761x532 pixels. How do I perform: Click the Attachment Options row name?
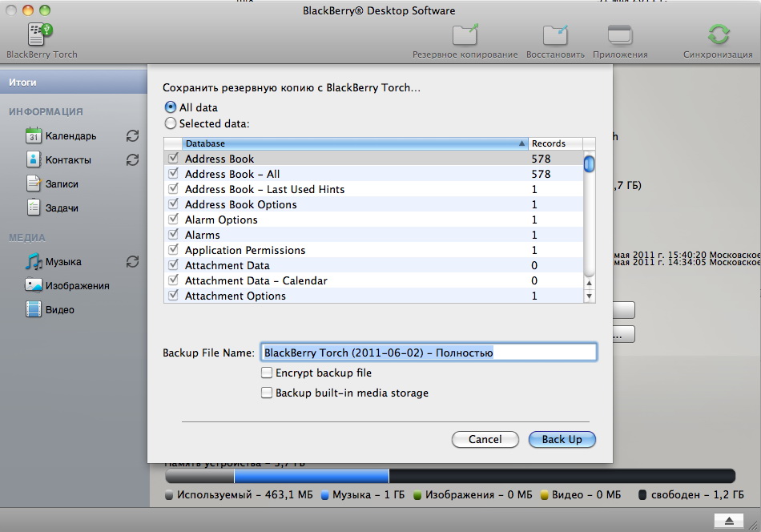(236, 296)
